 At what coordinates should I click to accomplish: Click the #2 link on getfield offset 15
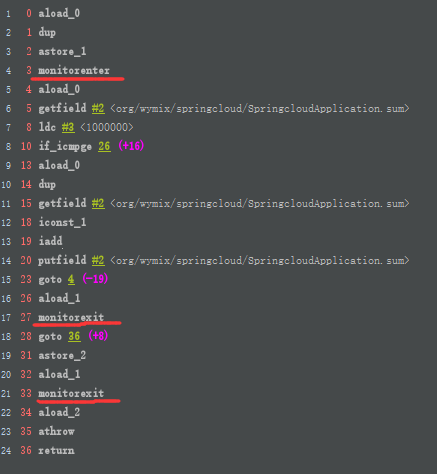pyautogui.click(x=98, y=203)
